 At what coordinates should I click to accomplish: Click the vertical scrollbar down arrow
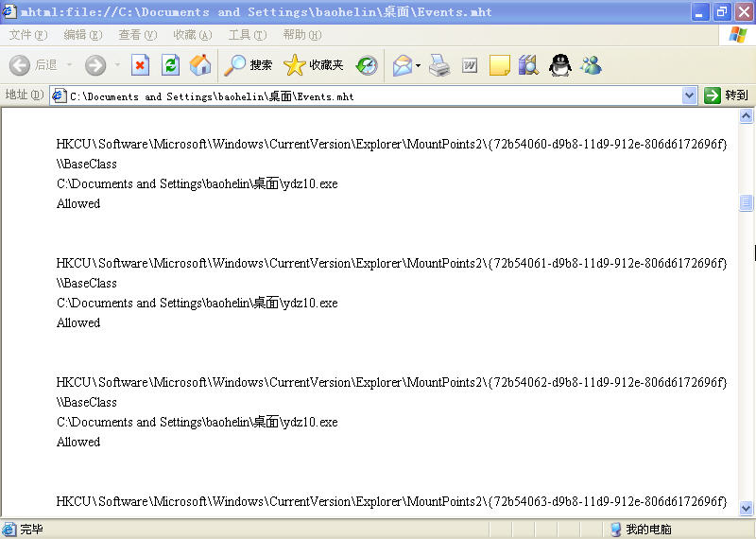[746, 508]
